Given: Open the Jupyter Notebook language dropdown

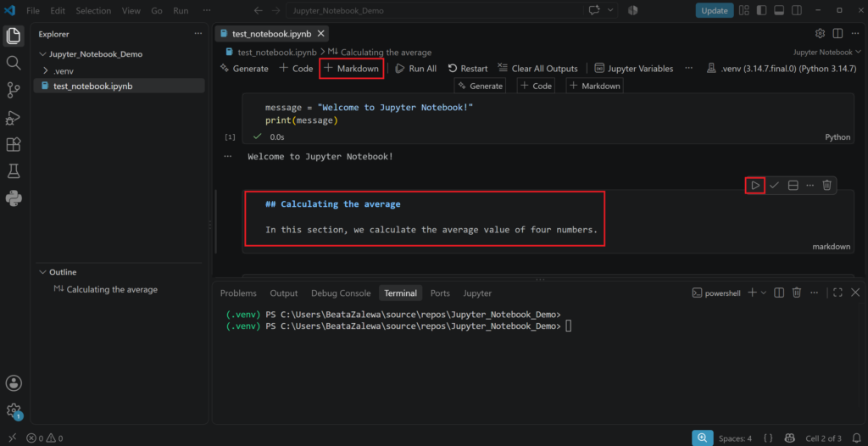Looking at the screenshot, I should pos(827,52).
